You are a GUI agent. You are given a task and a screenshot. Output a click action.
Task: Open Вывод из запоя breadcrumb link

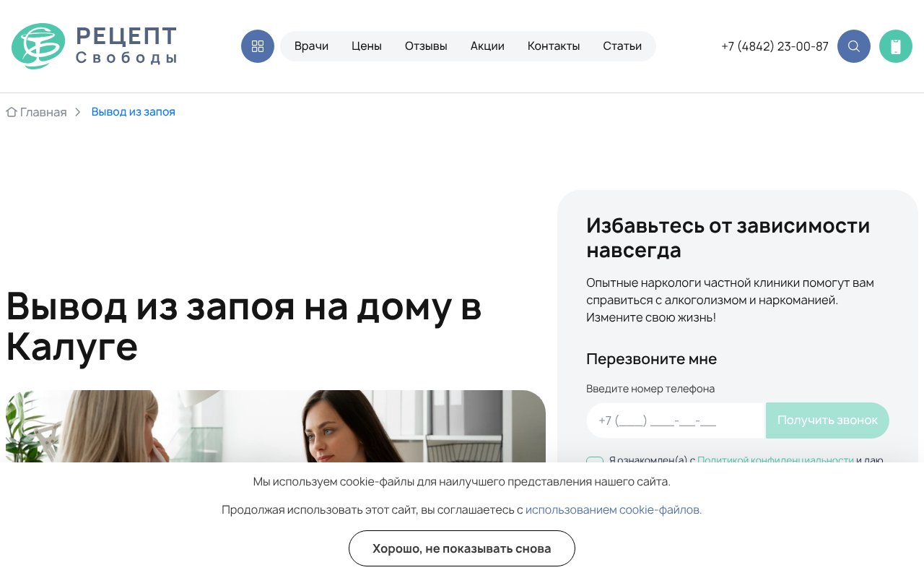[x=134, y=112]
